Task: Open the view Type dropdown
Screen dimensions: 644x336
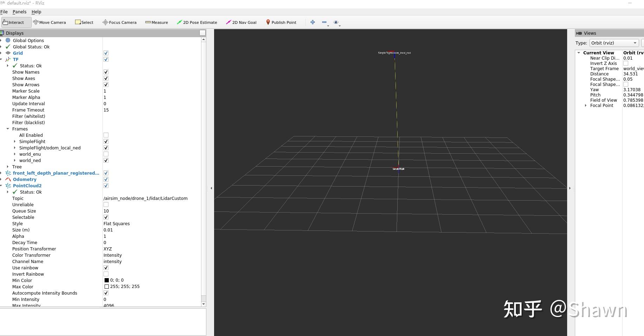Action: [x=613, y=43]
